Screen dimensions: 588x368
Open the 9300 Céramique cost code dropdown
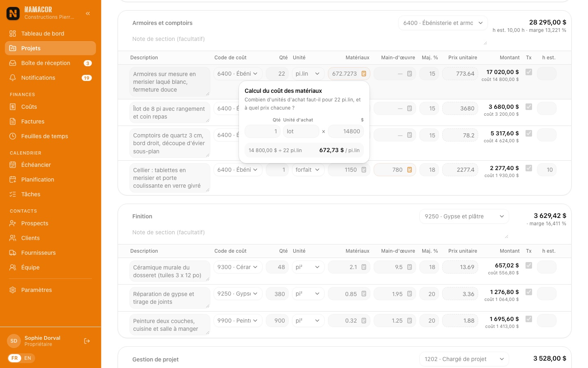pyautogui.click(x=238, y=267)
